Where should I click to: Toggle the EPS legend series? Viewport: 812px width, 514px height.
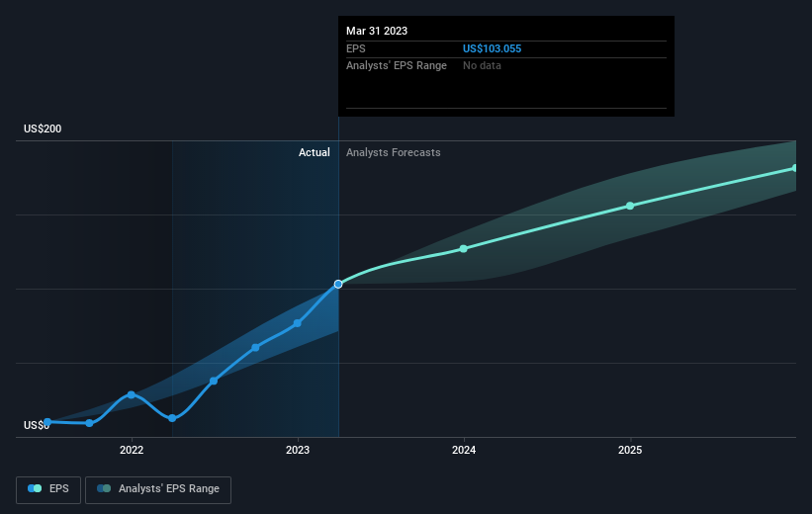[48, 489]
